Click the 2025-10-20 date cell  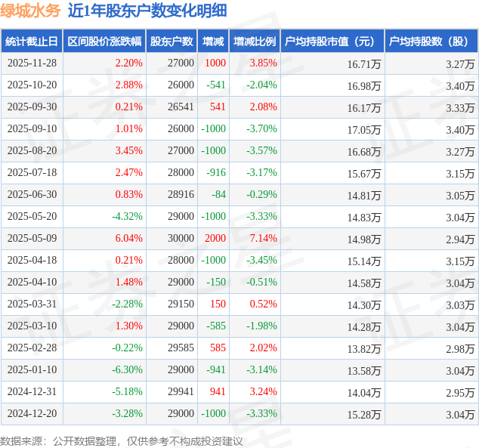[x=32, y=85]
